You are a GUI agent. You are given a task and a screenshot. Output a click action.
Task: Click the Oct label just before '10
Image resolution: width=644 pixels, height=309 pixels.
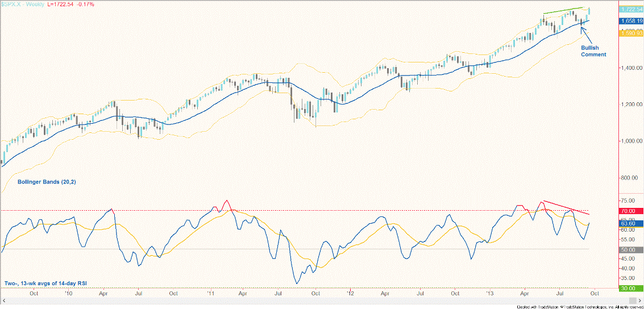click(x=34, y=294)
